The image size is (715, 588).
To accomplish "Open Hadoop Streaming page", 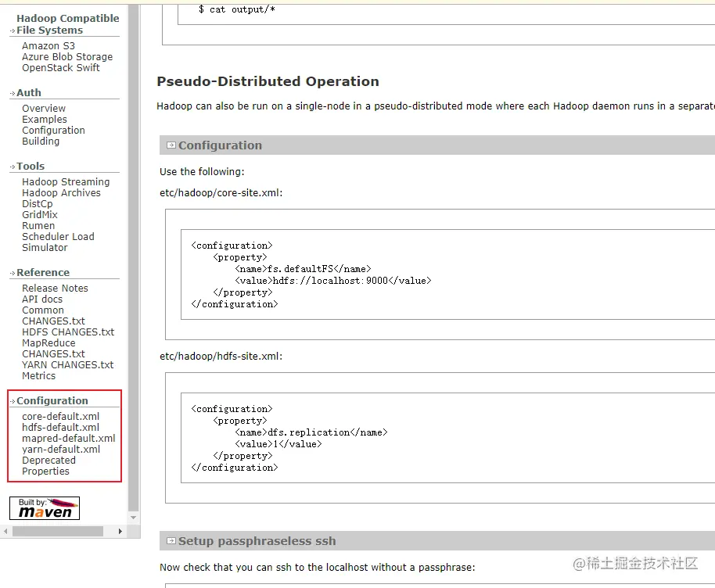I will 66,182.
